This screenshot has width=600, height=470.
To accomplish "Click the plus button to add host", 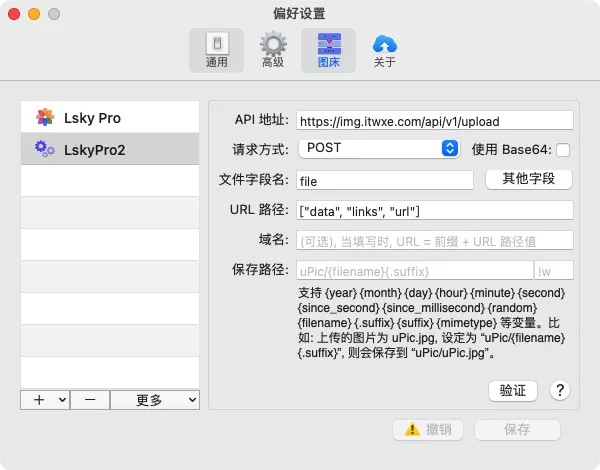I will (39, 400).
